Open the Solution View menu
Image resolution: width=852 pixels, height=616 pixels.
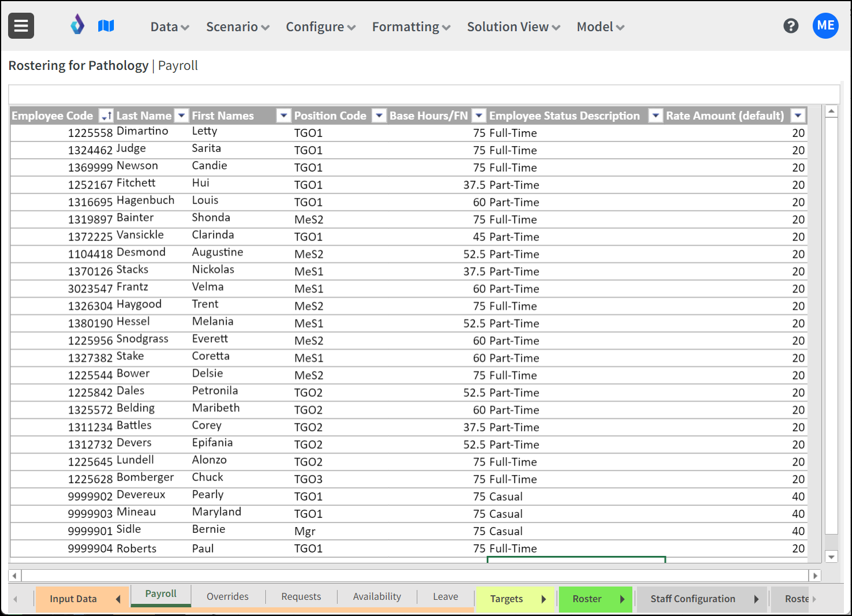513,27
